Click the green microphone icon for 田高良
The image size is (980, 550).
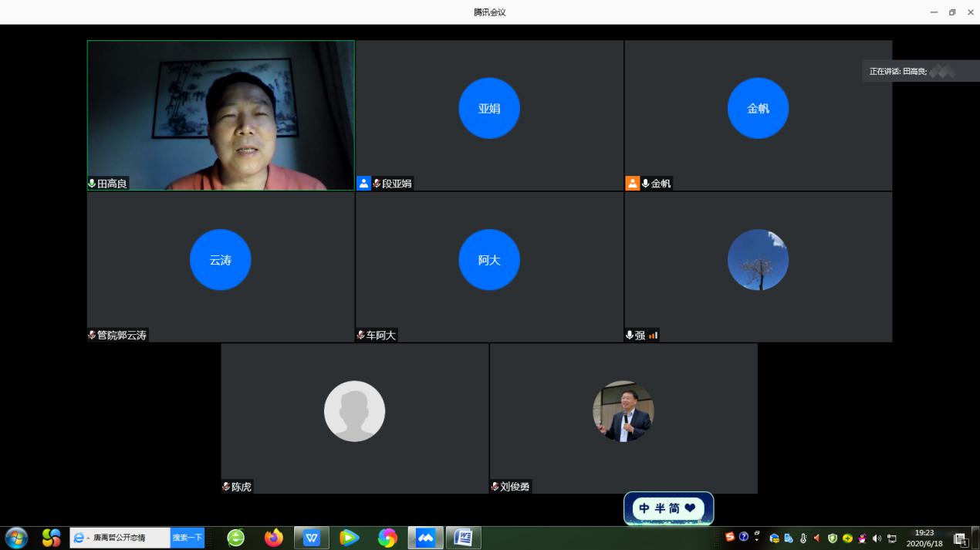tap(92, 184)
